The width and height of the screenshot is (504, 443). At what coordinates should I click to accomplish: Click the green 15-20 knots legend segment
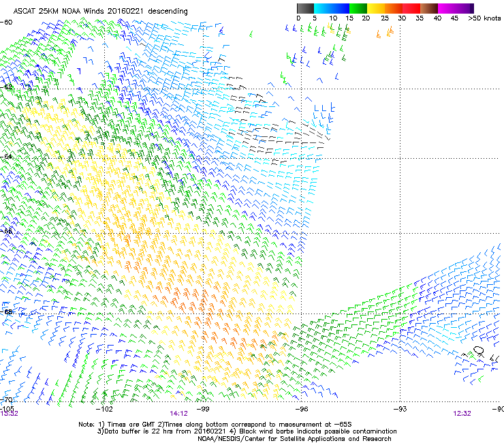358,8
